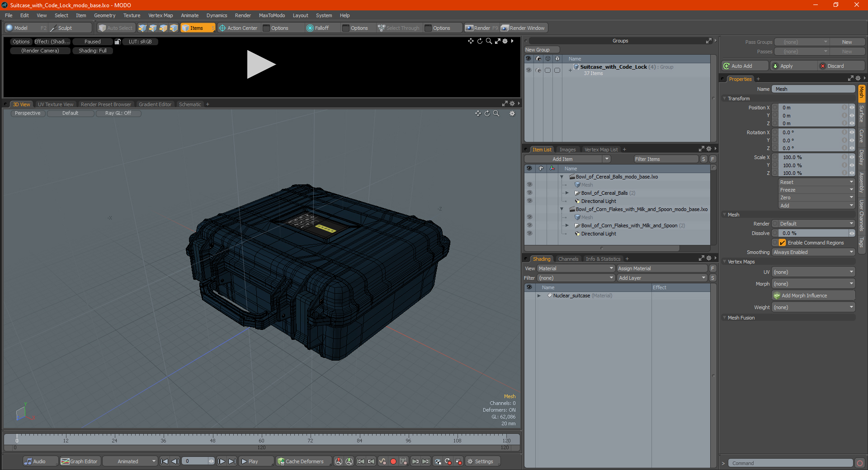Expand Bowl_of_Corn_Flakes_with_Milk_and_Spoon group item
868x470 pixels.
tap(567, 226)
